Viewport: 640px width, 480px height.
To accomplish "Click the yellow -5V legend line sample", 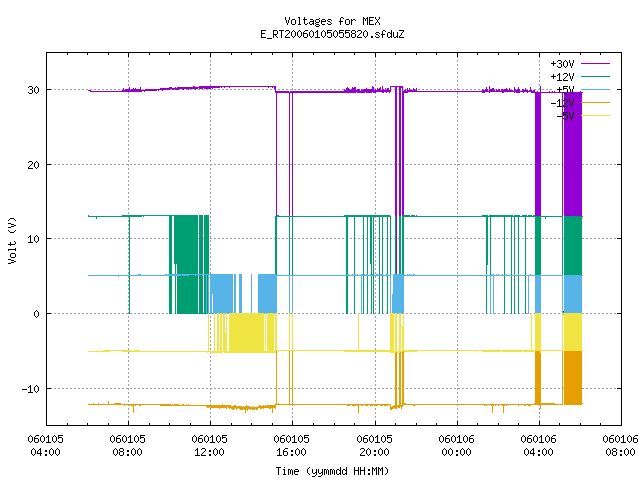I will coord(595,116).
